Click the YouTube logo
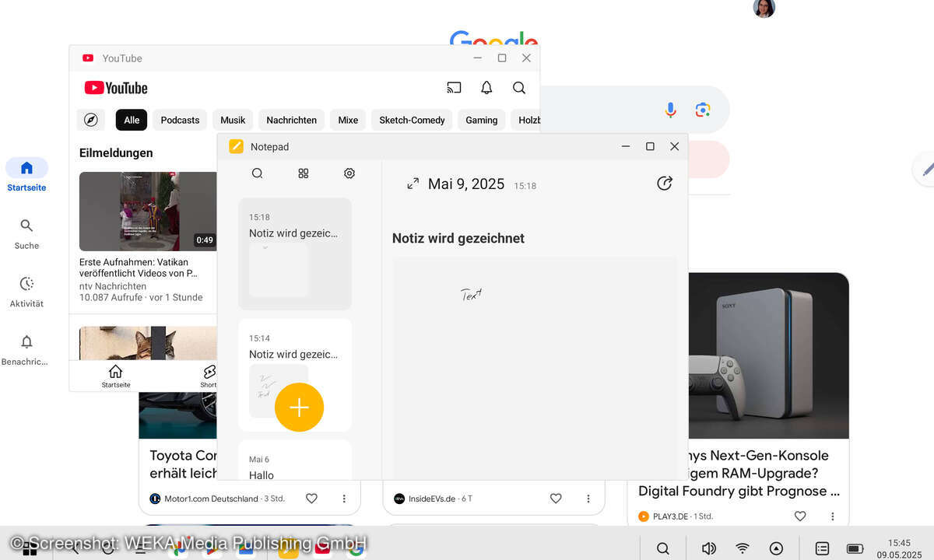The image size is (934, 560). click(116, 88)
